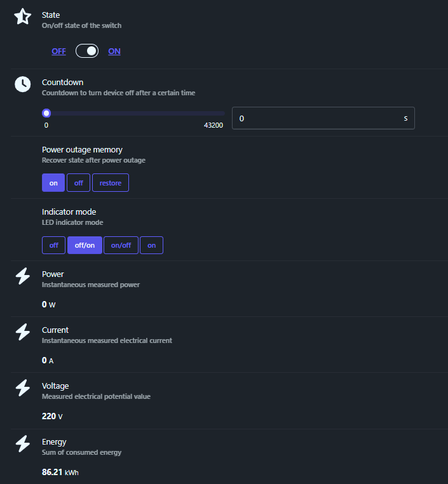Click the ON link for switch state
Screen dimensions: 448x484
[114, 51]
